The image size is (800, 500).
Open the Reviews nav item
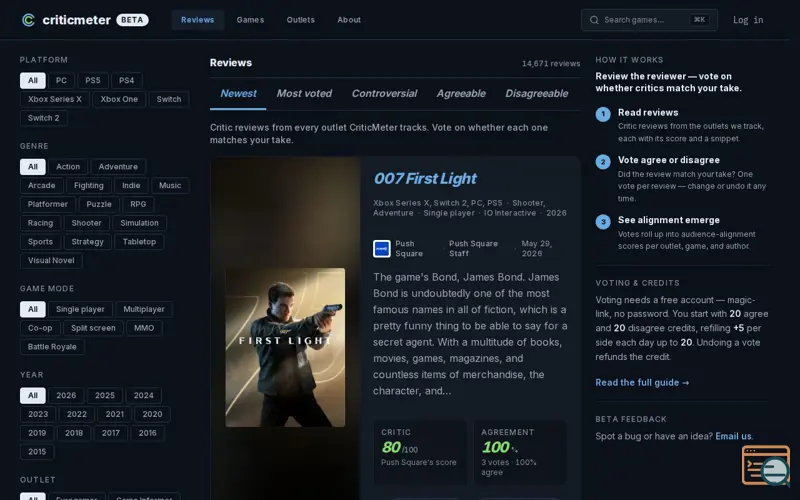coord(197,20)
